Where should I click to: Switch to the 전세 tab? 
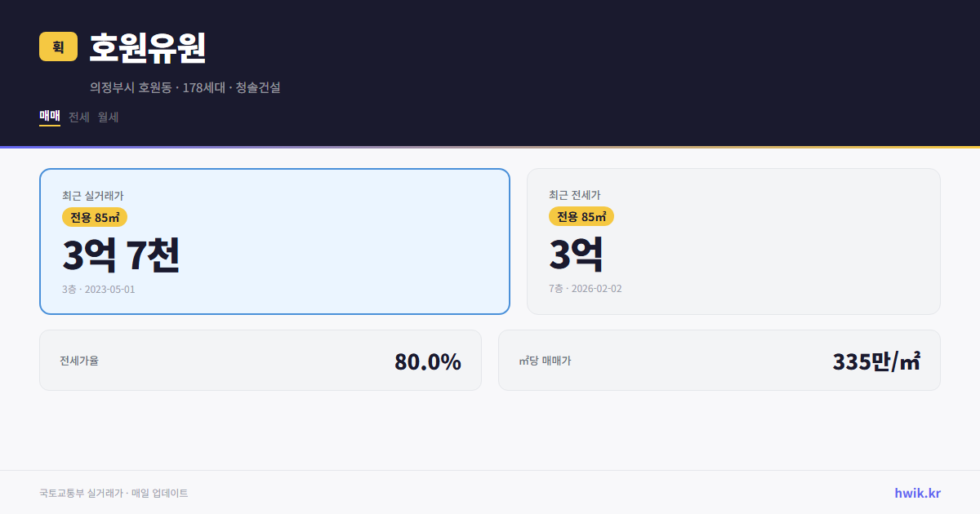(x=78, y=117)
